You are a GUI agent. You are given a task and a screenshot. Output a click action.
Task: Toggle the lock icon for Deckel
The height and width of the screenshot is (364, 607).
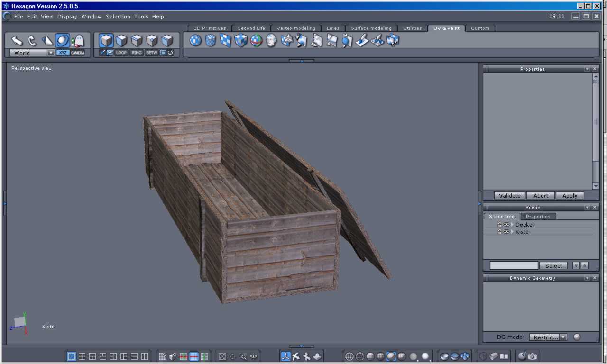[499, 225]
